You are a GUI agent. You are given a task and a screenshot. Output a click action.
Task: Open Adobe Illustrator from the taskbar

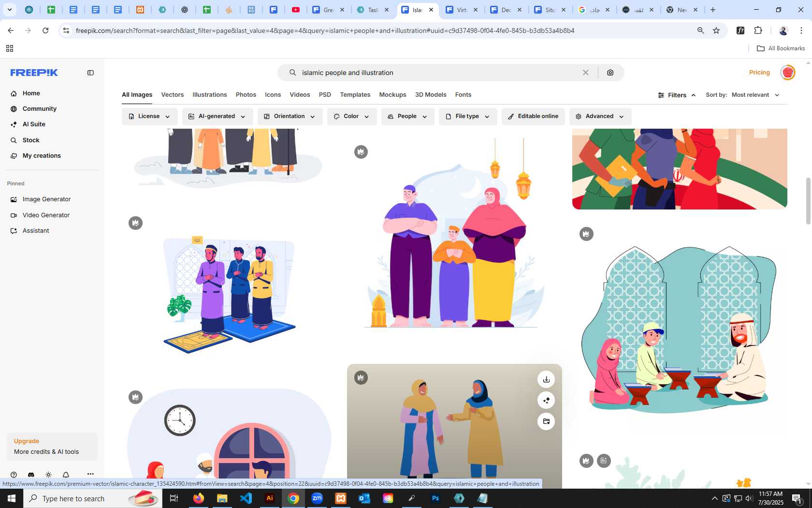tap(270, 498)
